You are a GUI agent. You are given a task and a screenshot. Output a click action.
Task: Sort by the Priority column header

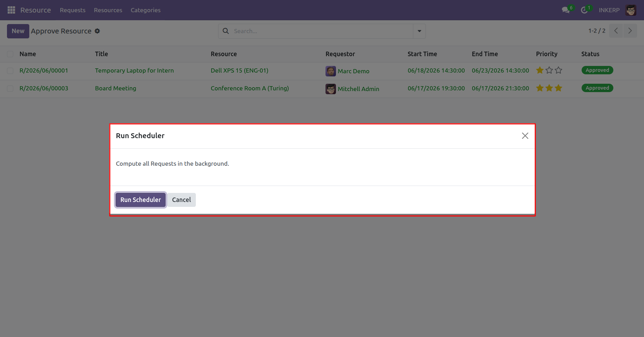[546, 54]
